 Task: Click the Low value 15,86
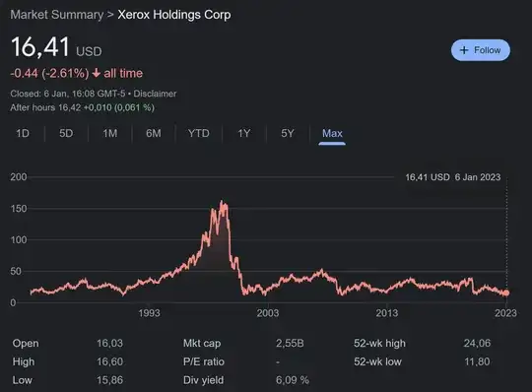point(109,380)
